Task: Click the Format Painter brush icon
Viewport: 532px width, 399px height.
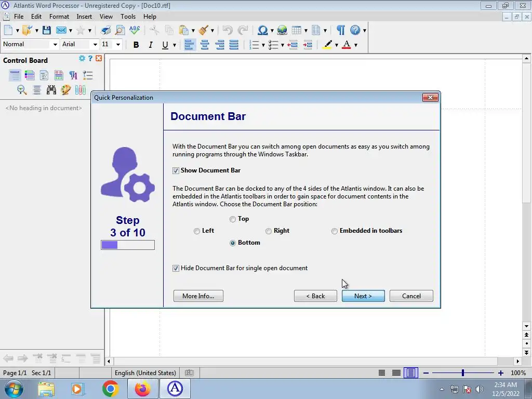Action: [204, 30]
